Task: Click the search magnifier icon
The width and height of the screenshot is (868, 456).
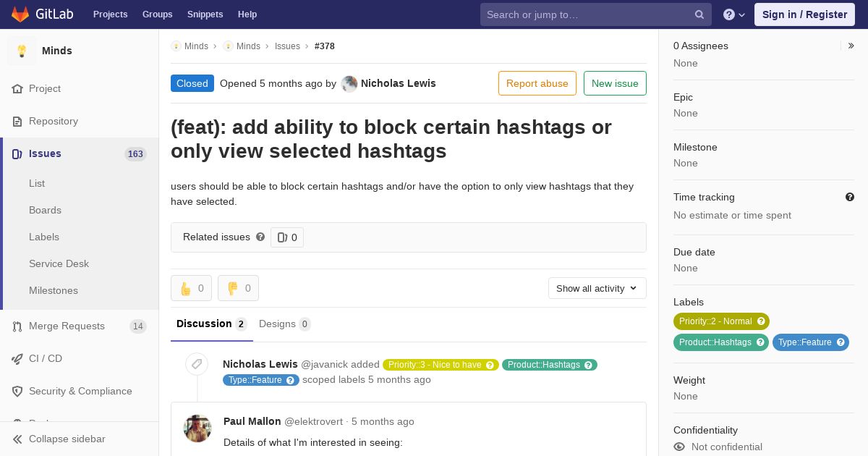Action: coord(699,14)
